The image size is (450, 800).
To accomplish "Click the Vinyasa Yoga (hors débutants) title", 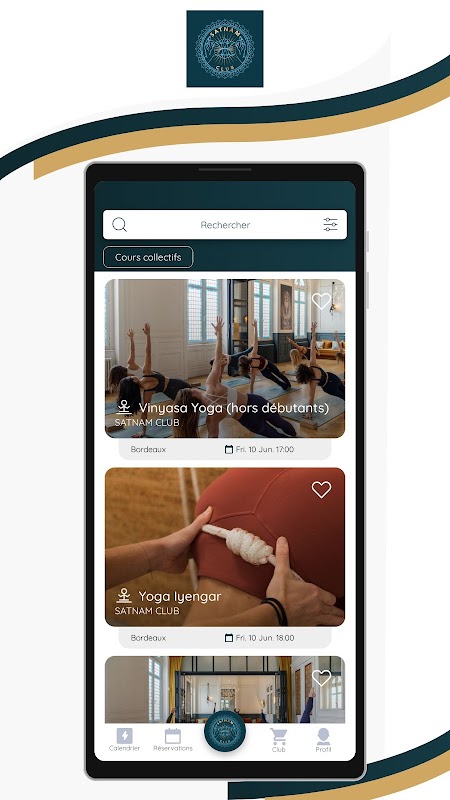I will click(234, 408).
